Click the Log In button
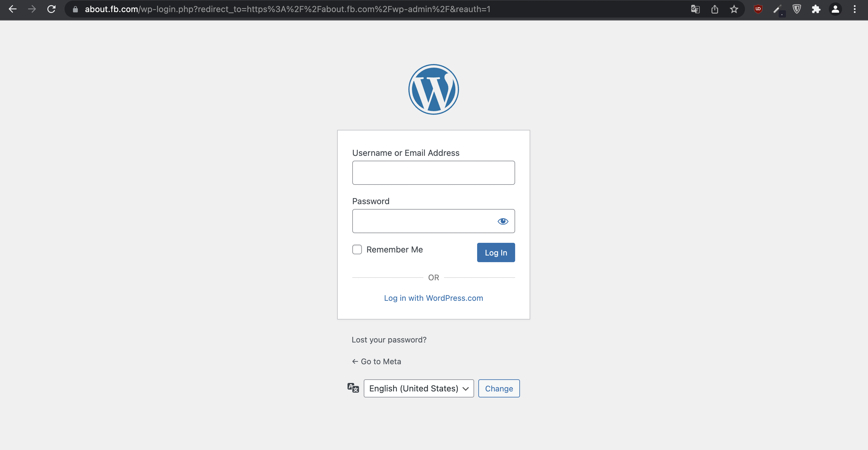 coord(496,252)
